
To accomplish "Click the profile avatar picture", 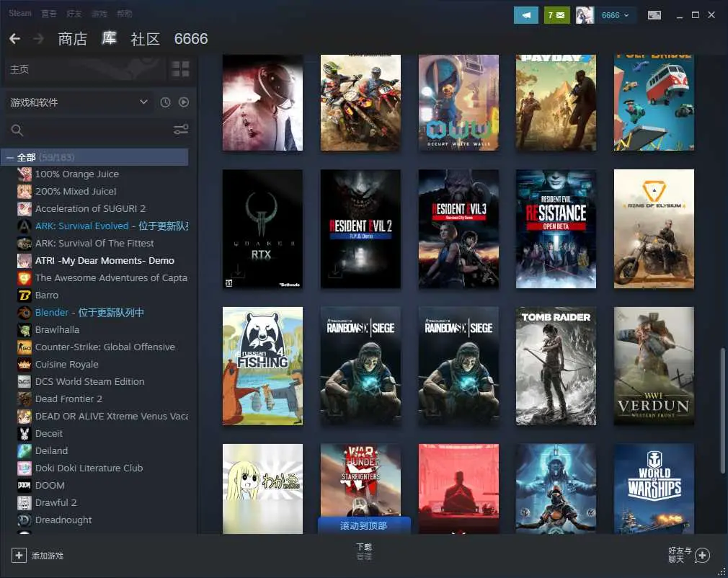I will [585, 15].
